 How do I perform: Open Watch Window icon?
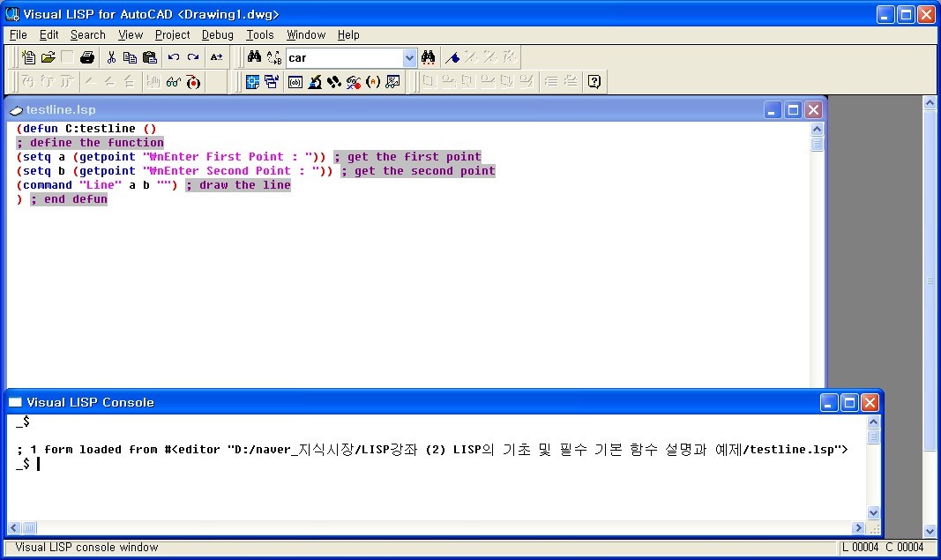tap(393, 82)
